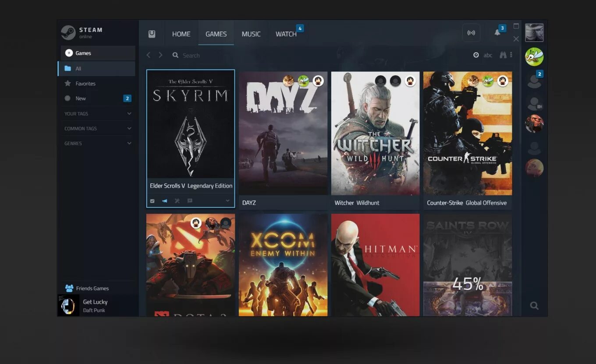Click the Witcher Wildhunt title label

tap(357, 203)
